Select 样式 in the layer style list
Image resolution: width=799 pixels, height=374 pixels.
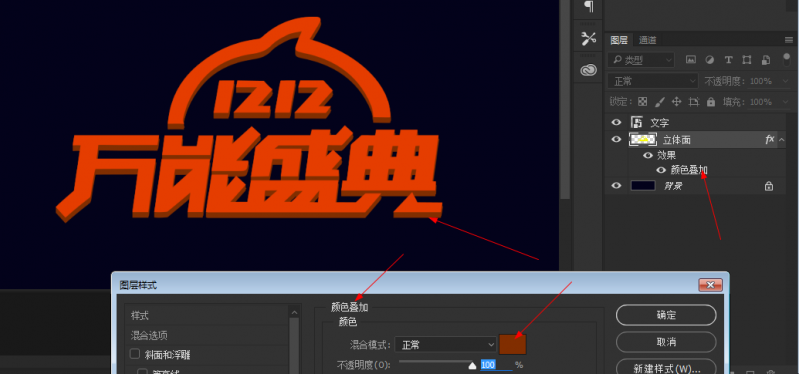[140, 315]
